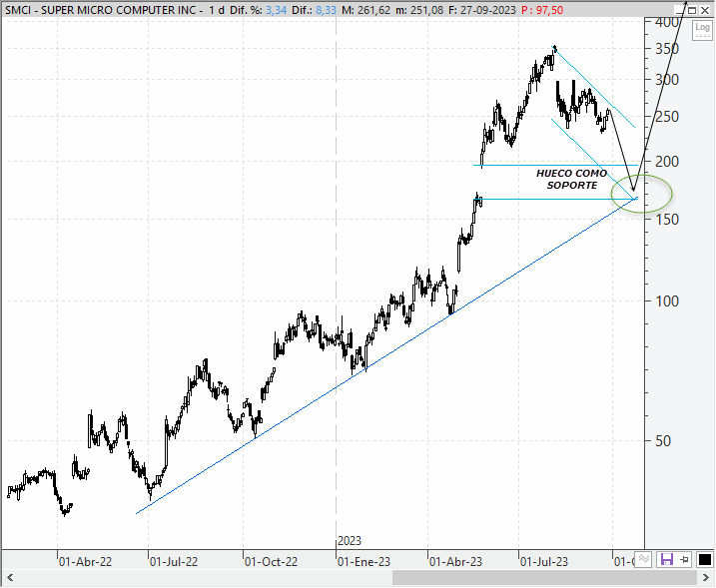Click the F: 27-09-2023 date value
The height and width of the screenshot is (588, 716).
point(482,10)
